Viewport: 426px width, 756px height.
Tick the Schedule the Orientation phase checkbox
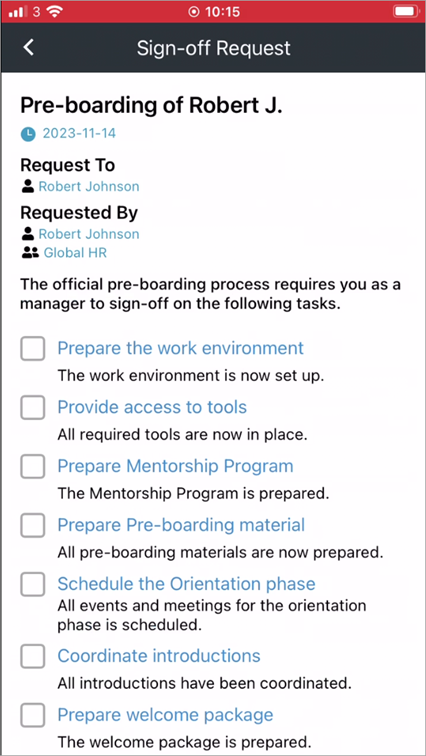[33, 584]
